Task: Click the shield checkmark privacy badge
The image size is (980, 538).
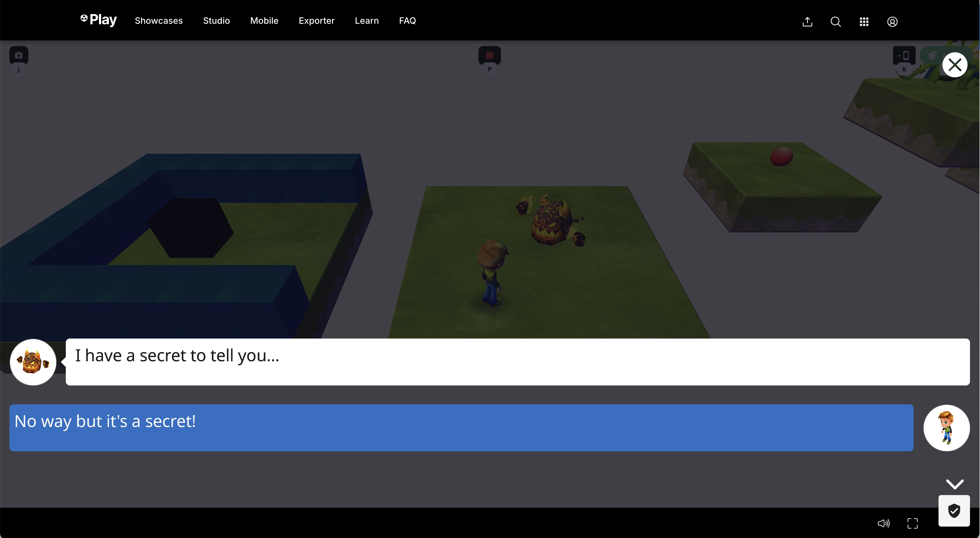Action: pos(954,511)
